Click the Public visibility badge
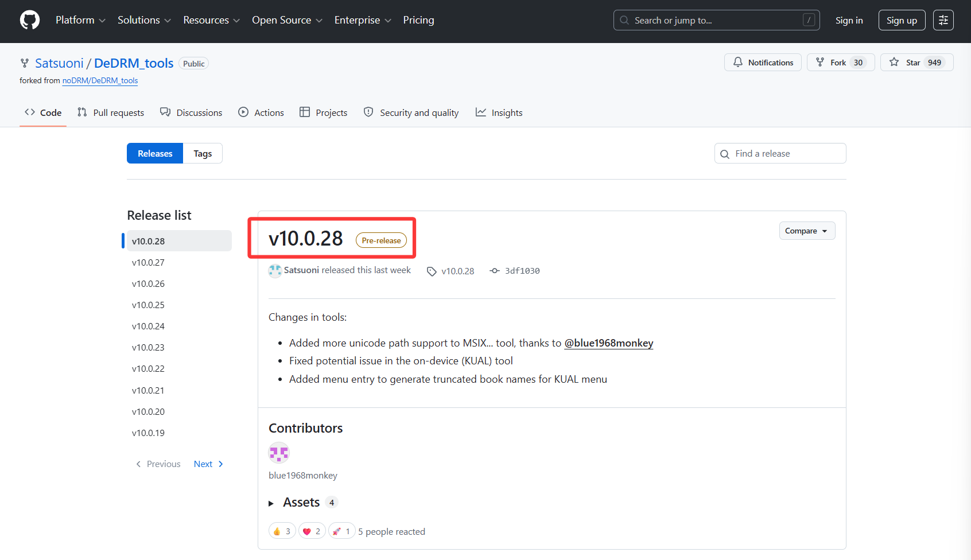The image size is (971, 560). 193,64
